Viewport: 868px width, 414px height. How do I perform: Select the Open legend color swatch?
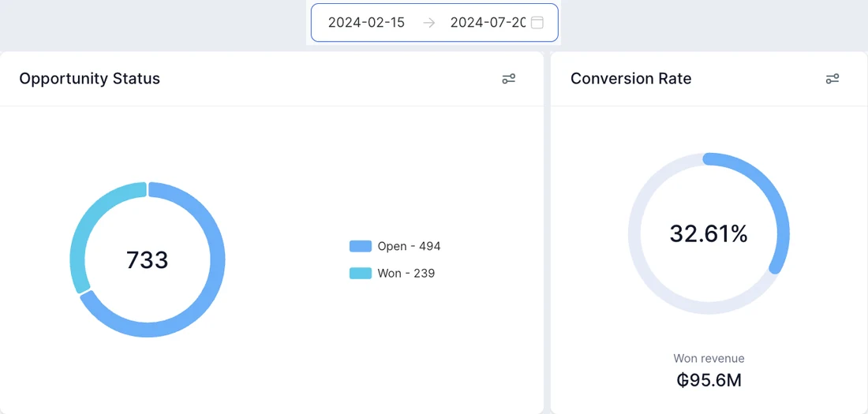361,246
